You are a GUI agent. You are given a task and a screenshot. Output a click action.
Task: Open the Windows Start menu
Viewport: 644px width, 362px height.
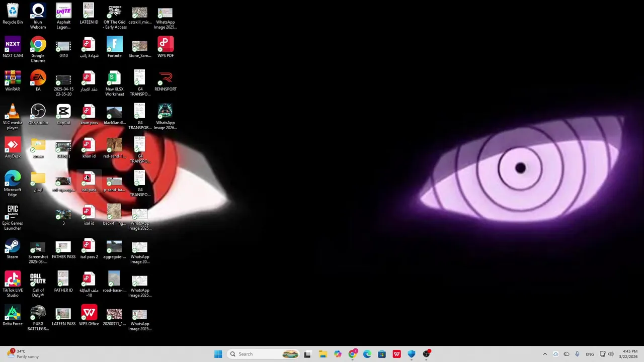click(218, 354)
